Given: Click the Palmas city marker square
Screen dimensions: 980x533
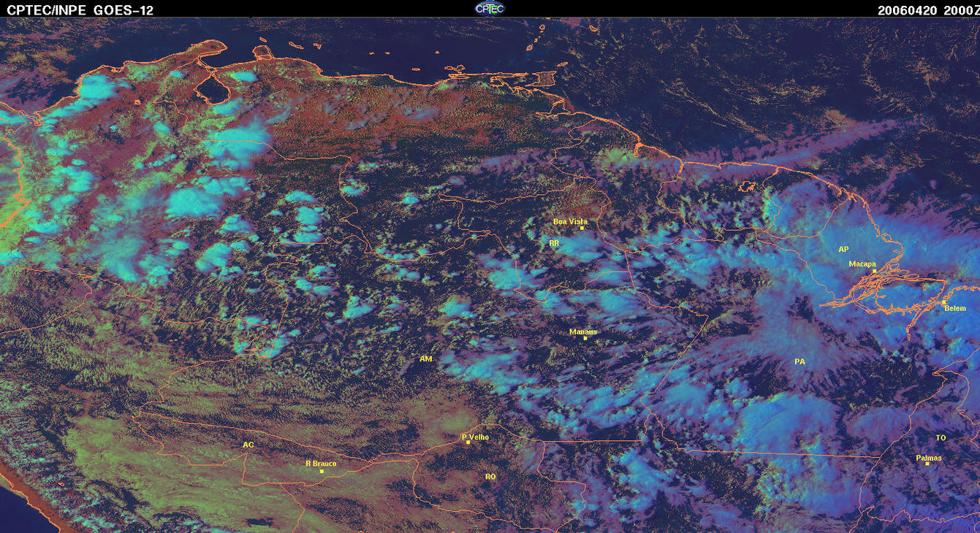Looking at the screenshot, I should click(927, 464).
